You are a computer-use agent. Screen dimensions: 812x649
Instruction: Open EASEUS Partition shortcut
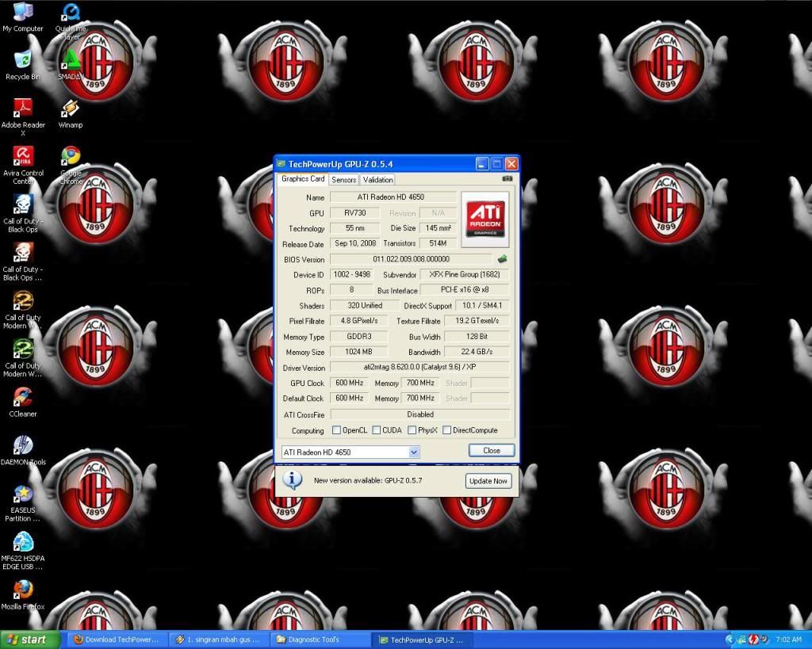point(23,503)
